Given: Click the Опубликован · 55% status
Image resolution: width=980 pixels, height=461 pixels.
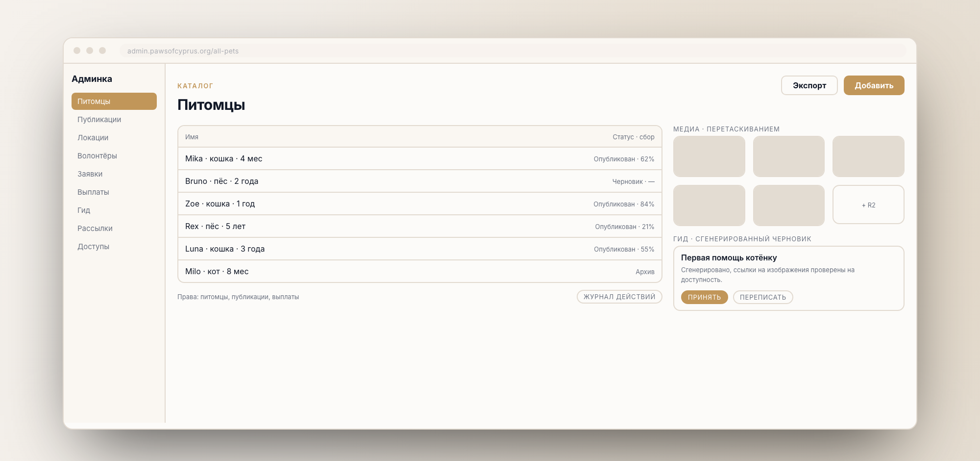Looking at the screenshot, I should (624, 249).
